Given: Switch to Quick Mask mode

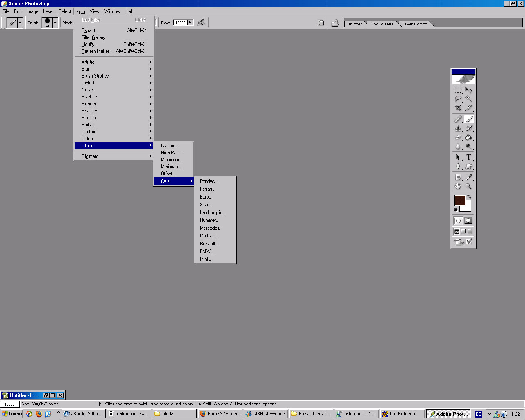Looking at the screenshot, I should click(468, 221).
